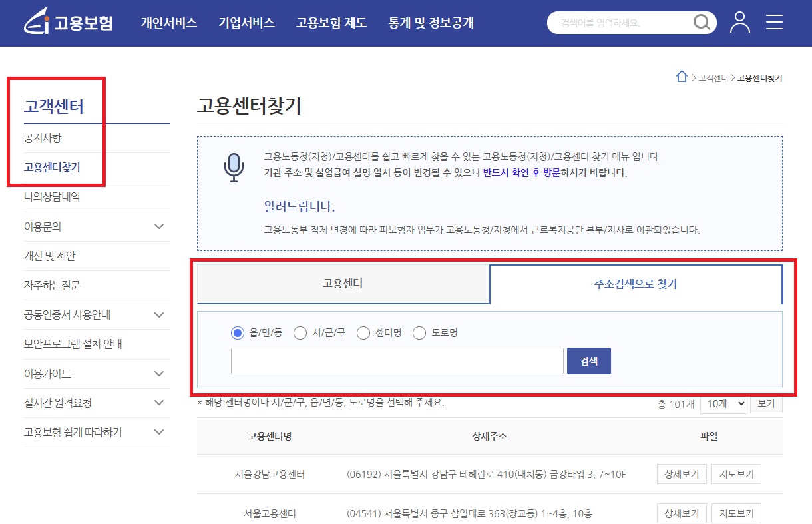Click the blue 검색 button
The height and width of the screenshot is (524, 812).
589,361
